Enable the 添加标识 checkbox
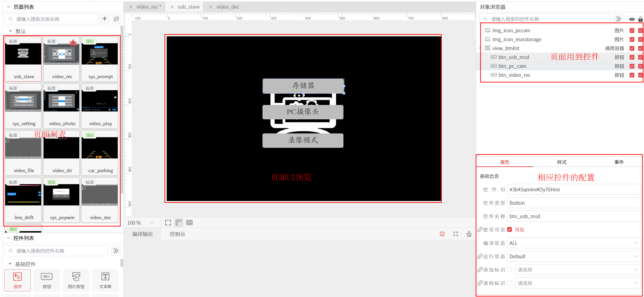 [510, 270]
